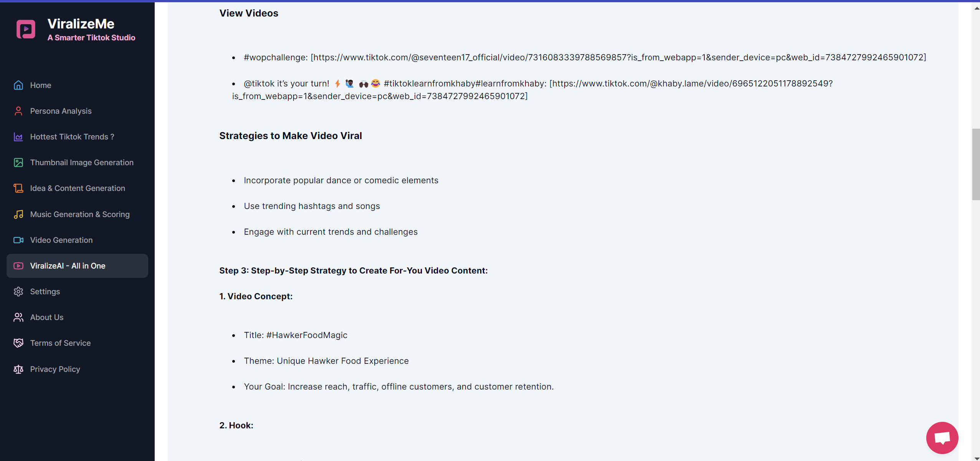The image size is (980, 461).
Task: Click the ViralizeMe logo icon
Action: coord(26,29)
